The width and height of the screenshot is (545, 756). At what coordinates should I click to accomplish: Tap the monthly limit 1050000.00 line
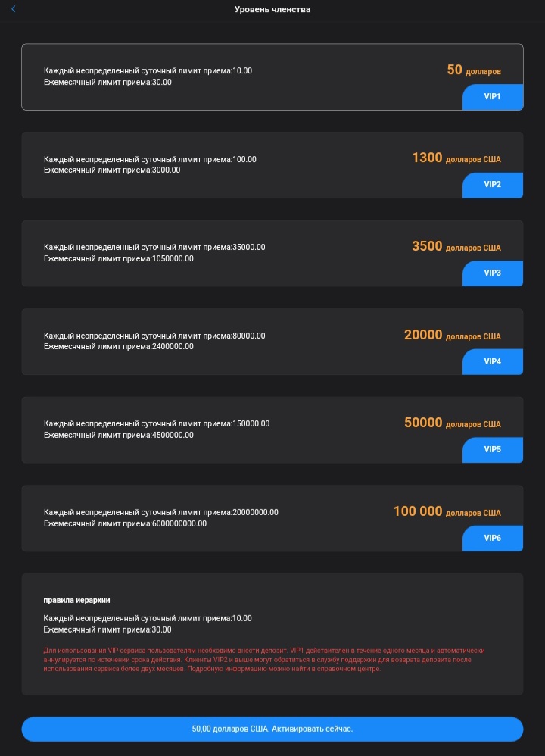119,258
